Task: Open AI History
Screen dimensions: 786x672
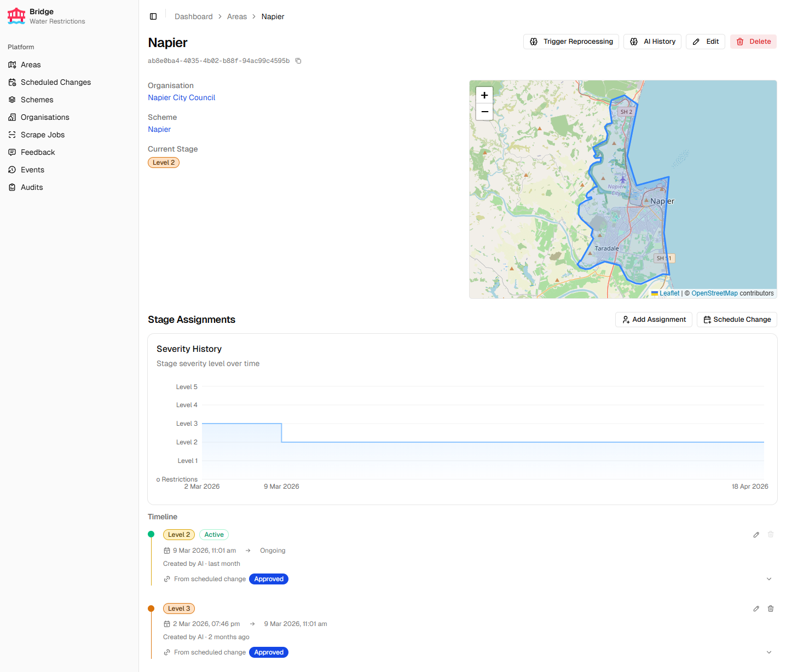Action: point(652,42)
